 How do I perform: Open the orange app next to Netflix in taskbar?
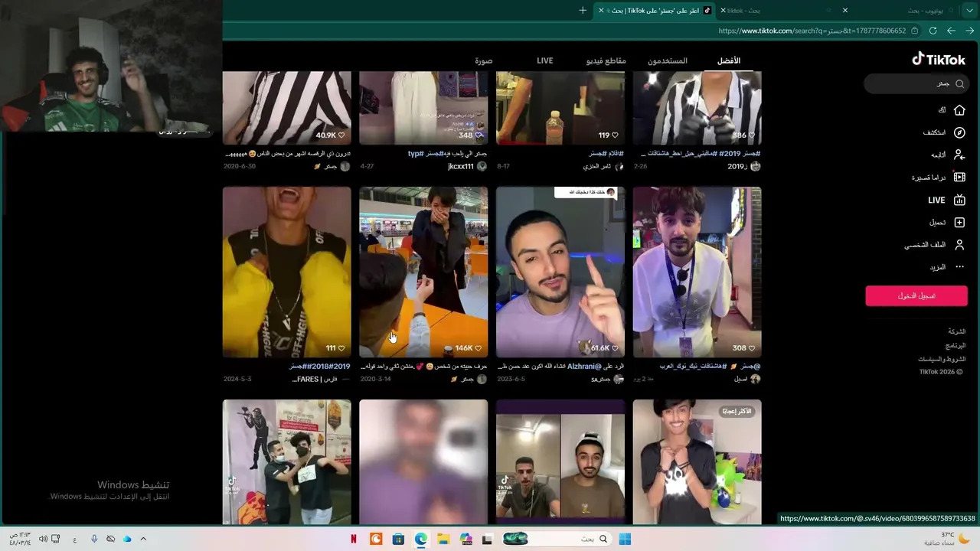click(x=376, y=539)
